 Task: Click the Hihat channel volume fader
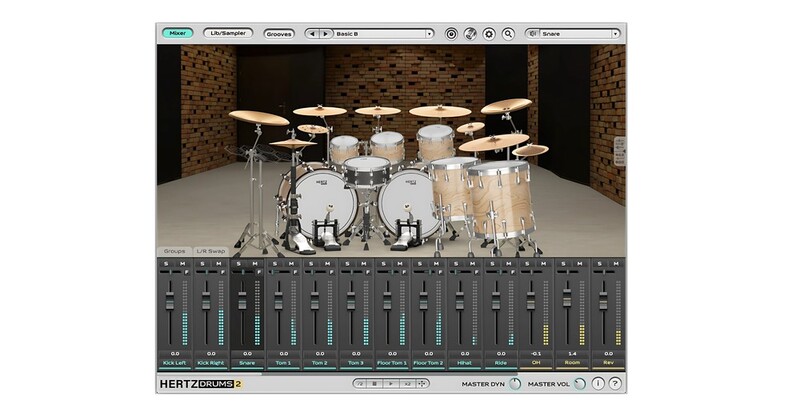point(459,299)
